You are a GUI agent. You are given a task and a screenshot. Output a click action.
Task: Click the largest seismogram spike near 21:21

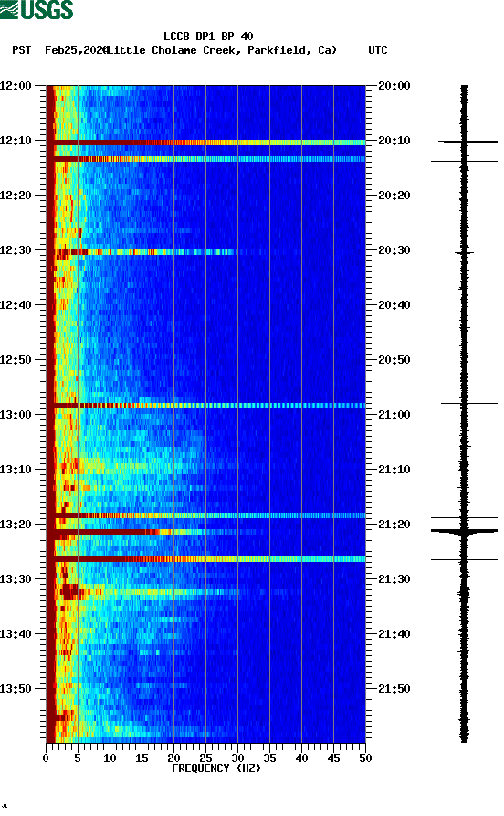[464, 531]
